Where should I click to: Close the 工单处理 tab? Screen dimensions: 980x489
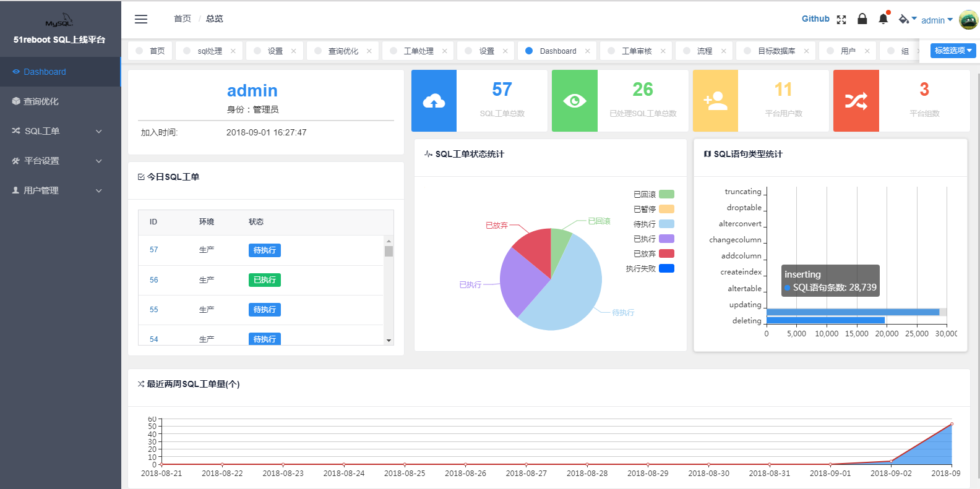pyautogui.click(x=445, y=51)
